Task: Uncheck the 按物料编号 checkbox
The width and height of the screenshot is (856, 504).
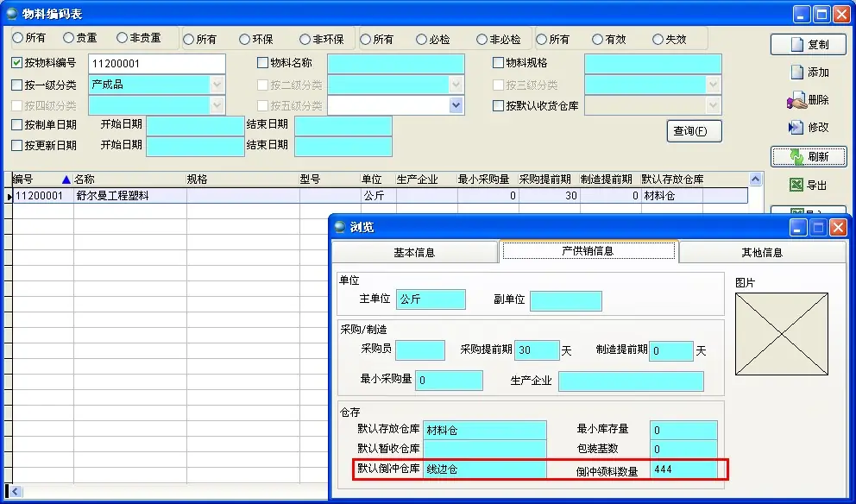Action: click(x=17, y=63)
